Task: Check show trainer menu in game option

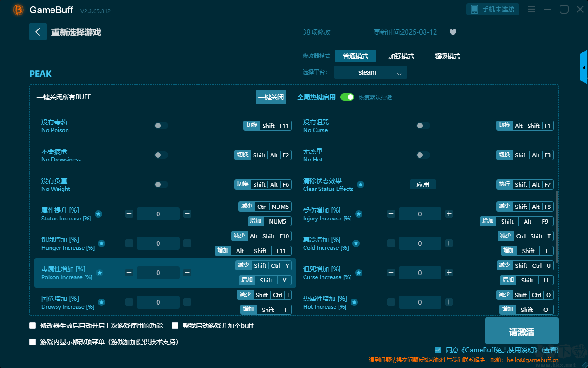Action: (x=33, y=342)
